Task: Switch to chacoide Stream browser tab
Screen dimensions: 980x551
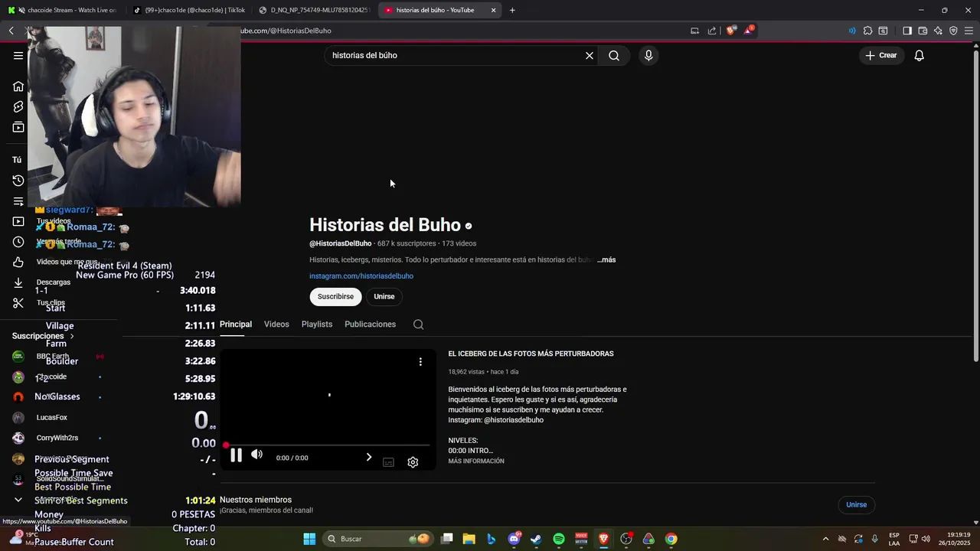Action: [x=61, y=10]
